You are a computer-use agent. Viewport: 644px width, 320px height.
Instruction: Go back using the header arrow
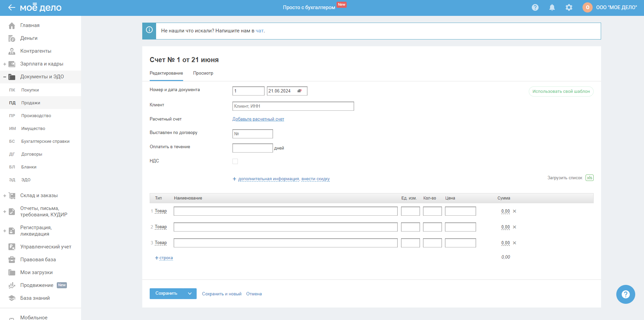11,7
